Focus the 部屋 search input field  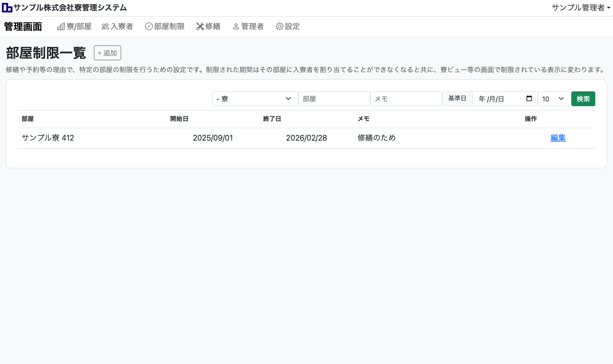334,99
